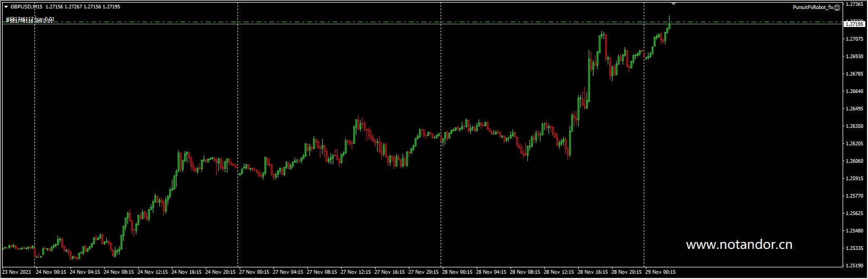Click the 1.25335 price scale label
868x279 pixels.
(x=855, y=248)
